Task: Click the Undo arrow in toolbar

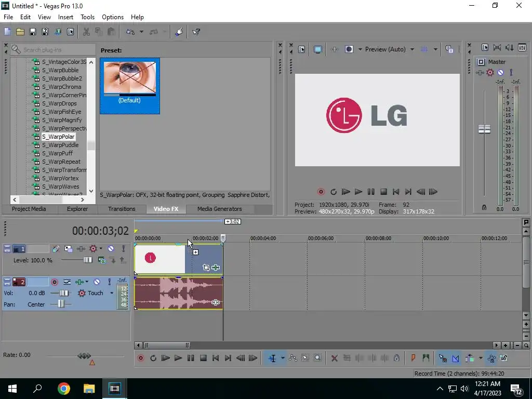Action: pyautogui.click(x=130, y=32)
